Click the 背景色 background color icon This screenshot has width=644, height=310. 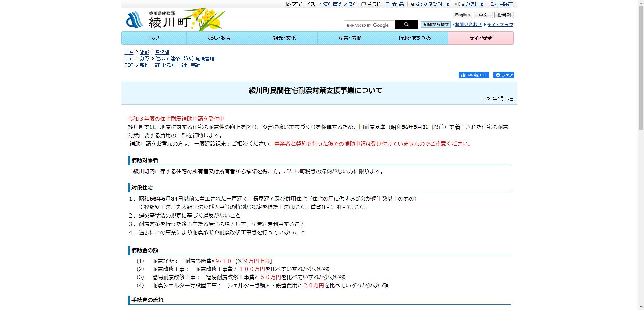coord(363,4)
